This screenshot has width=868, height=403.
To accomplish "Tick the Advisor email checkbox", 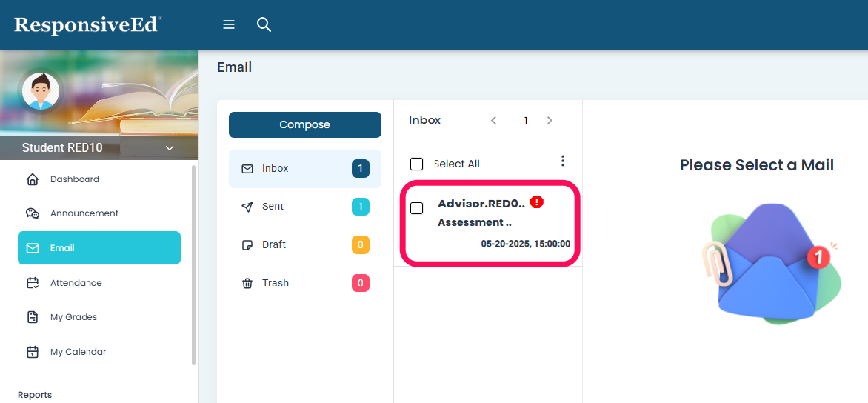I will click(x=417, y=208).
